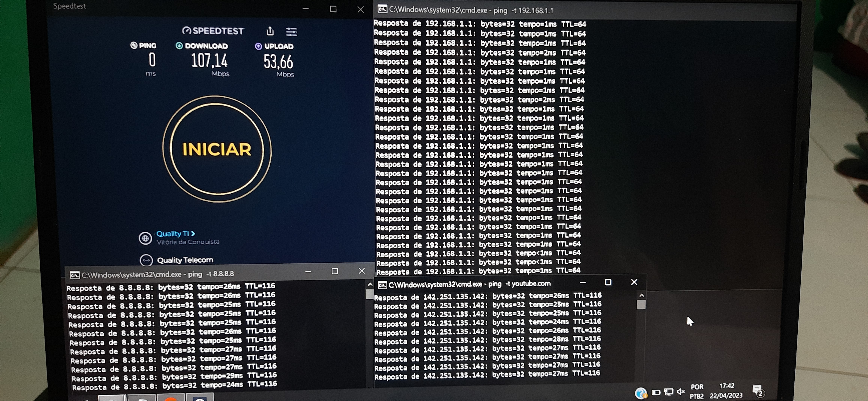Maximize the ping youtube.com cmd window
Viewport: 868px width, 401px height.
click(608, 282)
